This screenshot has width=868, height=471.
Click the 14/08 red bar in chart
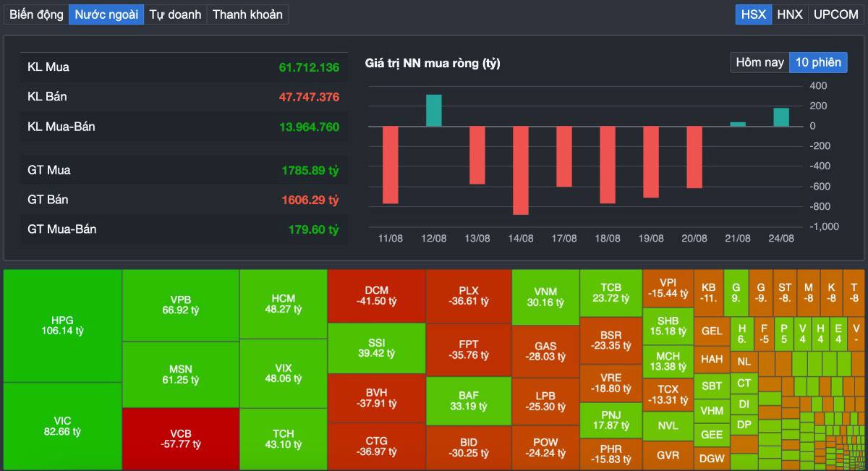click(521, 170)
